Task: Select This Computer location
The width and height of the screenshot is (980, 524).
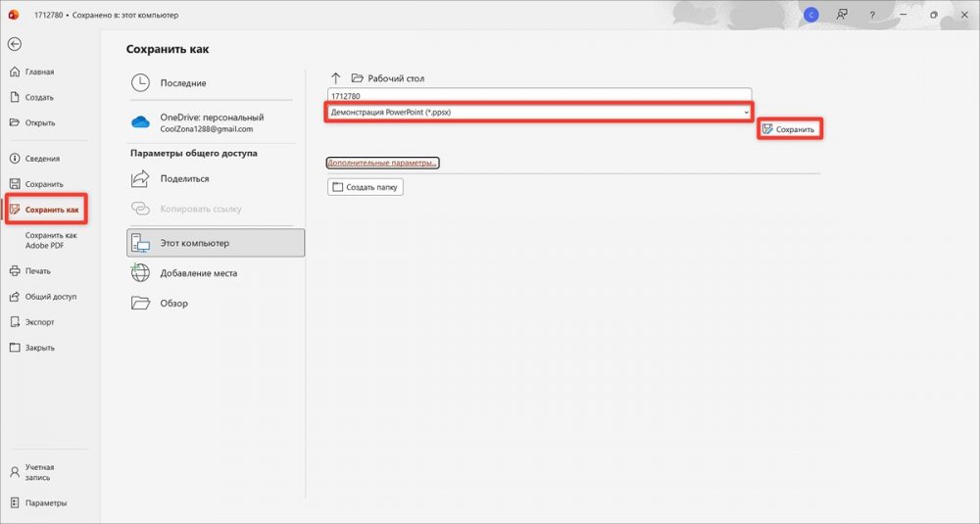Action: 216,243
